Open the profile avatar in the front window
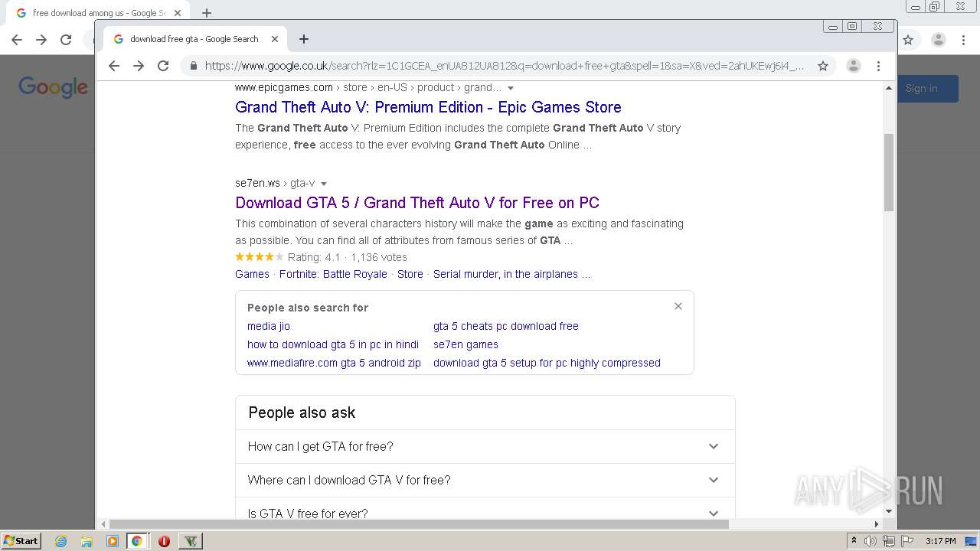This screenshot has width=980, height=551. tap(854, 66)
